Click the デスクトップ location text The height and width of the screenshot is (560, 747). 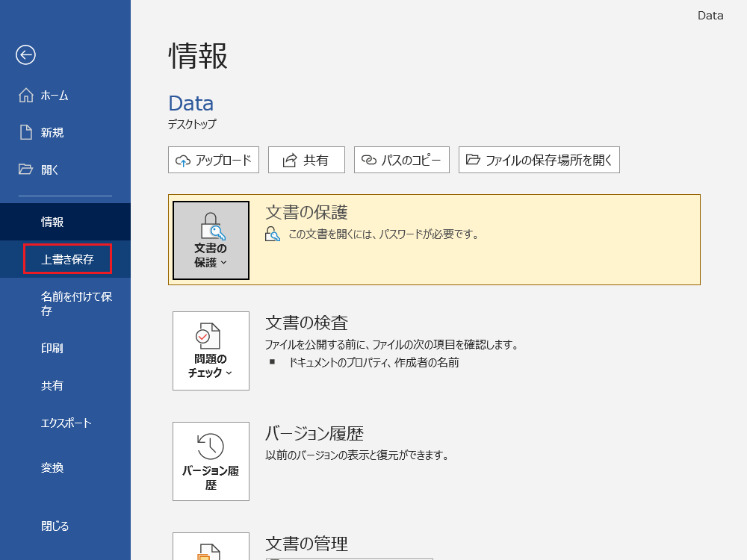[192, 124]
